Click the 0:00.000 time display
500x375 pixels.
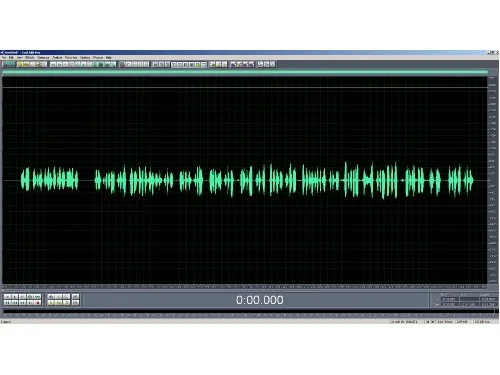(260, 300)
